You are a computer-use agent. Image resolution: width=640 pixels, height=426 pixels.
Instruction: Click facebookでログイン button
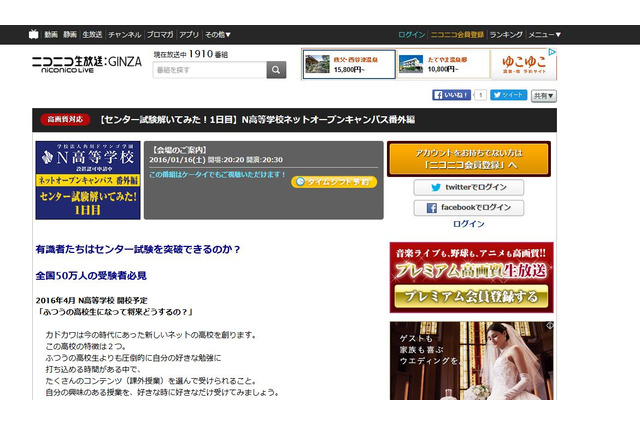pos(469,208)
